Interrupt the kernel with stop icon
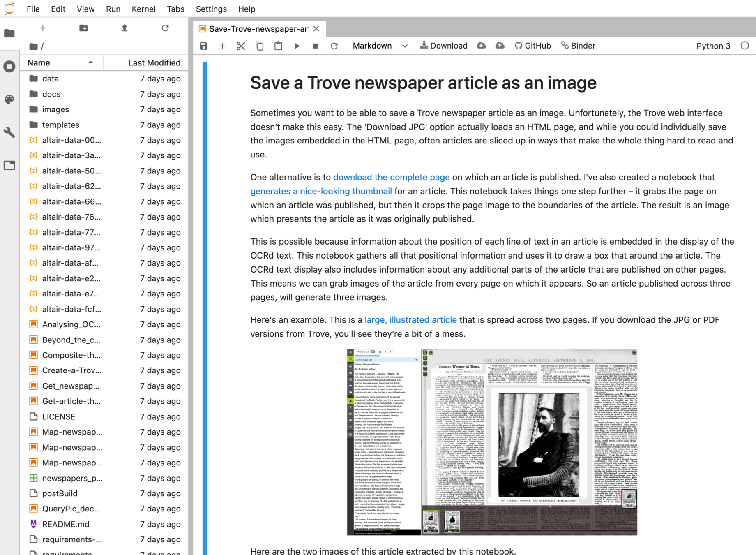 point(316,46)
